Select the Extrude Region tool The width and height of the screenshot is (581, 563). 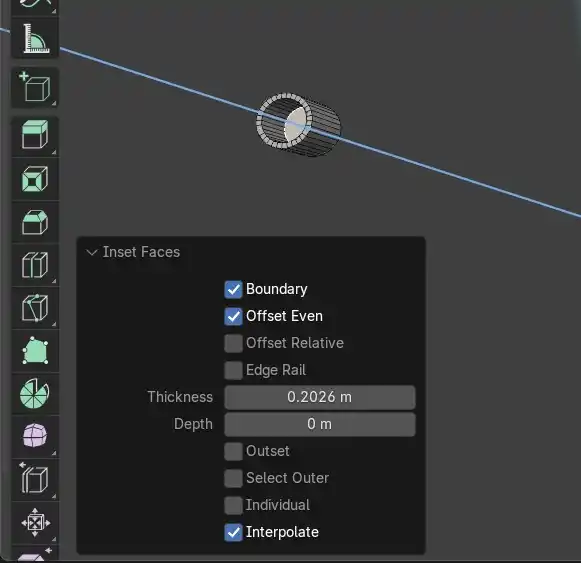tap(35, 136)
